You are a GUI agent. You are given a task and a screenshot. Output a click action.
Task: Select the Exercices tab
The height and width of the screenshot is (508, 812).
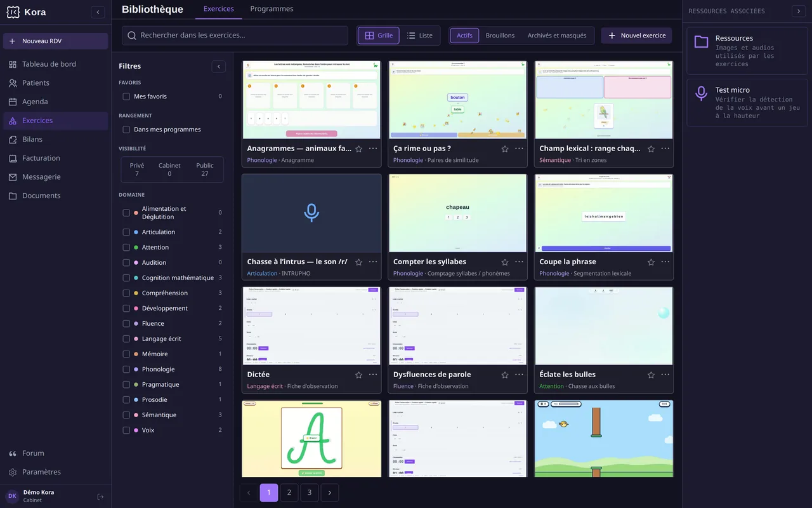pos(219,9)
